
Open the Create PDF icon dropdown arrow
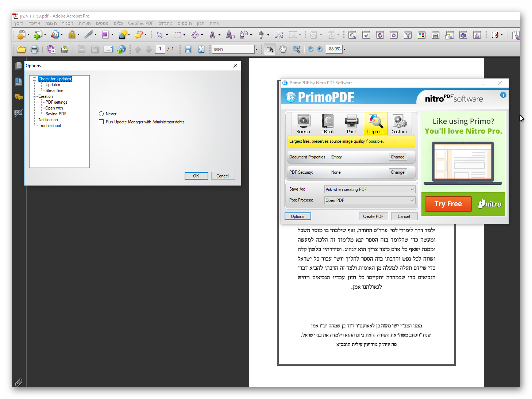(28, 35)
